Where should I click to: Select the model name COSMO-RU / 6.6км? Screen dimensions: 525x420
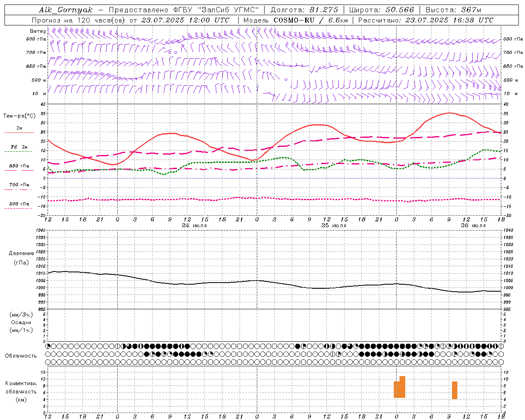click(x=311, y=20)
